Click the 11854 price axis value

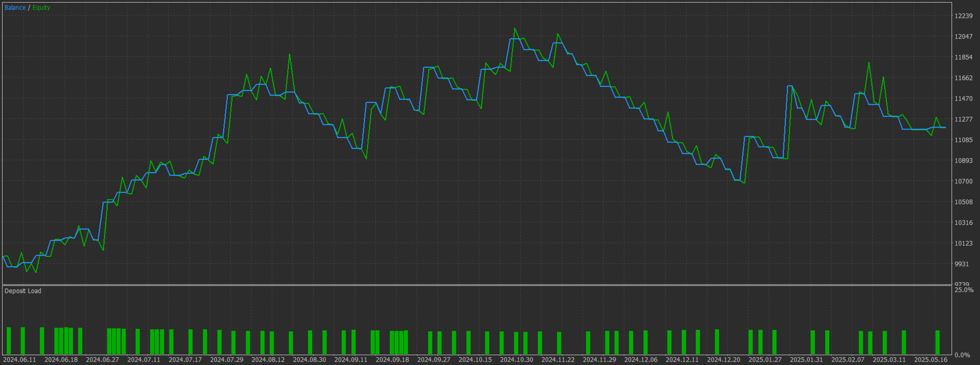(x=963, y=57)
